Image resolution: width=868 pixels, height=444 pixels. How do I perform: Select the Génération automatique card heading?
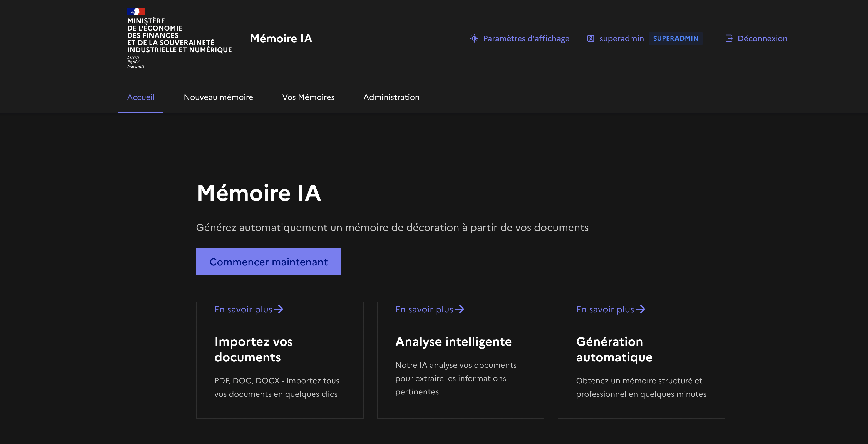click(x=614, y=349)
